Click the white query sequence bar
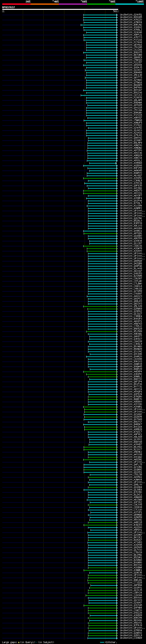The height and width of the screenshot is (644, 146). 60,10
